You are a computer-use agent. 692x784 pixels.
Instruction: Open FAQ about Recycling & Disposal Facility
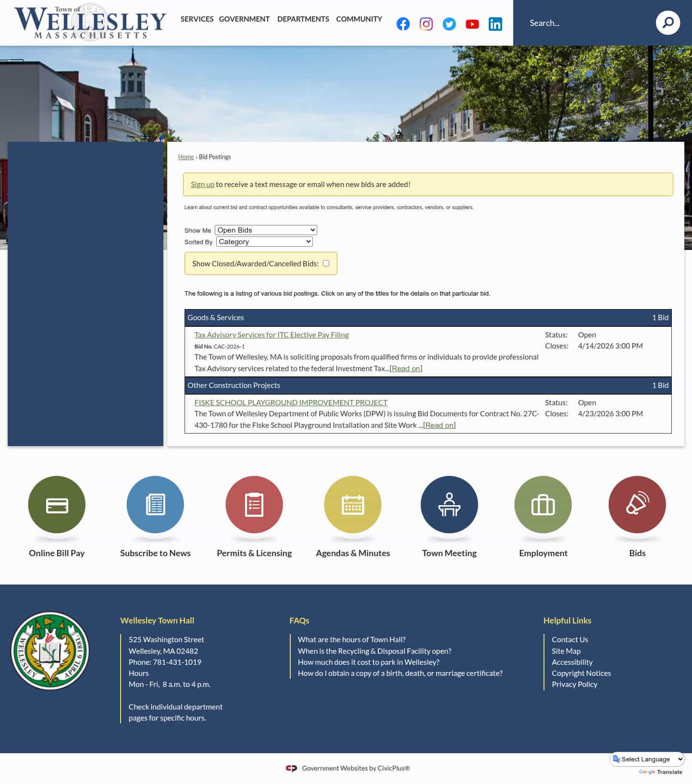[374, 651]
